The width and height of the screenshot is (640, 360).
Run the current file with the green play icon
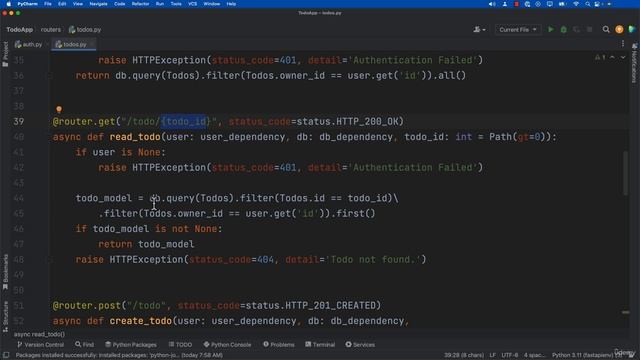(551, 29)
